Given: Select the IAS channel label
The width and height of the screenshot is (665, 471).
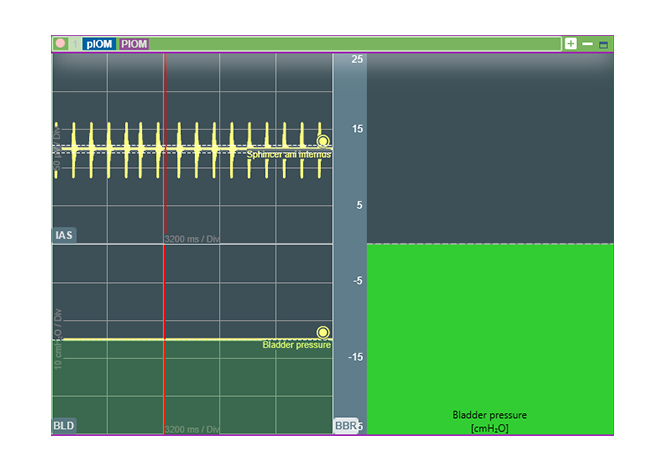Looking at the screenshot, I should [64, 236].
